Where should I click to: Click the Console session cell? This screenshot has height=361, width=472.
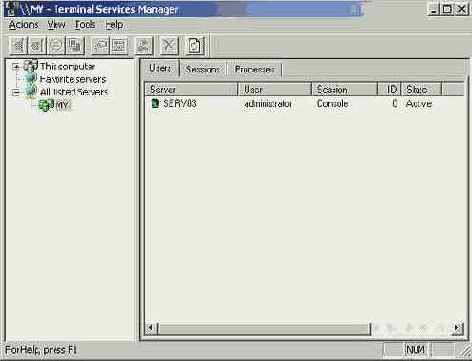[332, 104]
